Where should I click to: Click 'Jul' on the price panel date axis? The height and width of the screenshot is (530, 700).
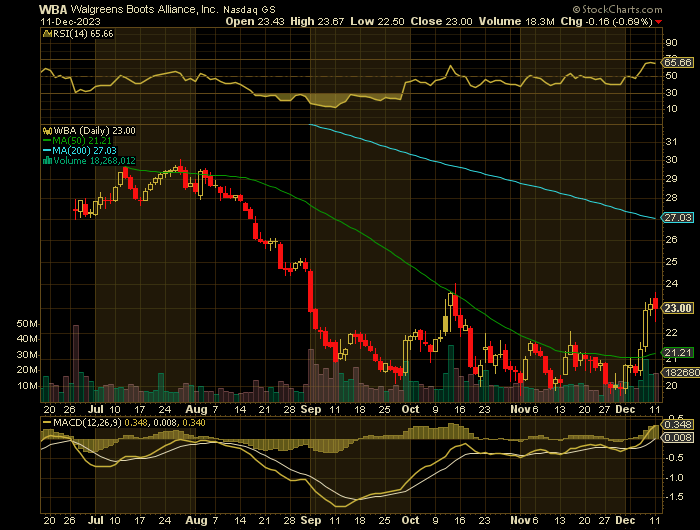point(96,409)
